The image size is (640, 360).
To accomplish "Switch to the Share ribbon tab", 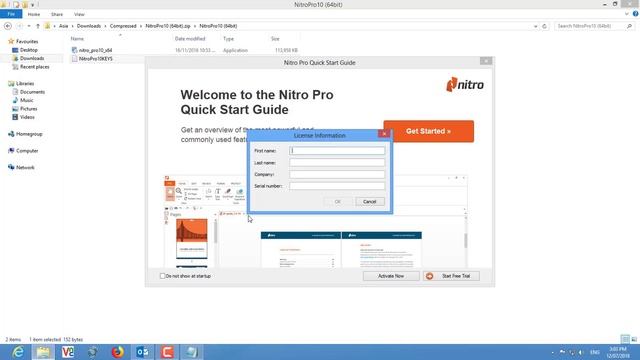I will (57, 14).
